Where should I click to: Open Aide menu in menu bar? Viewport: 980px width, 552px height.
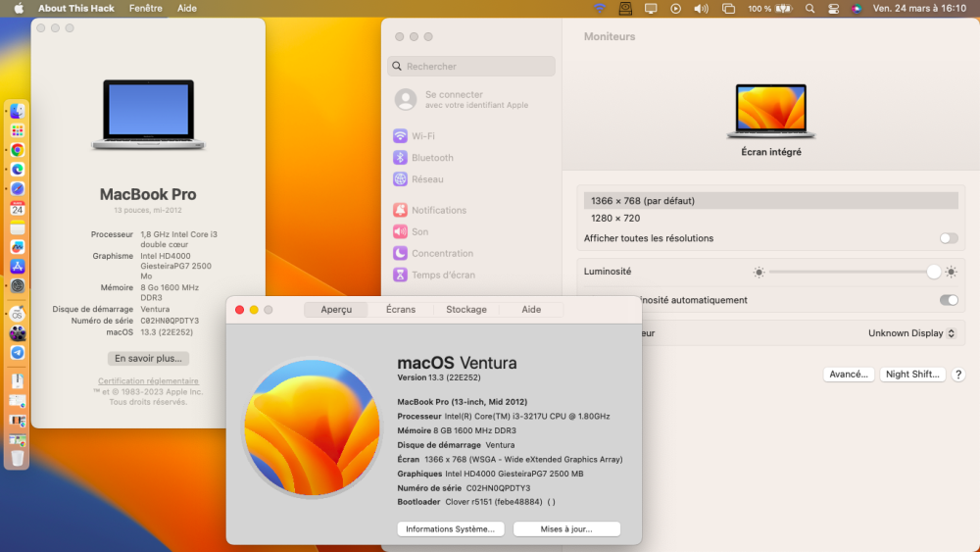[187, 8]
